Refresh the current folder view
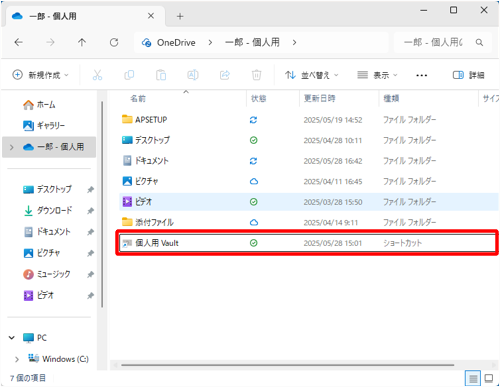500x387 pixels. click(x=114, y=42)
